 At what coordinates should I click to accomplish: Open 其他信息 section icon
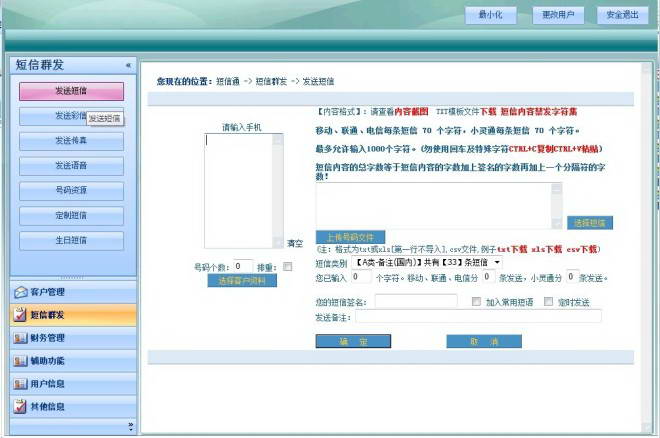pos(20,406)
